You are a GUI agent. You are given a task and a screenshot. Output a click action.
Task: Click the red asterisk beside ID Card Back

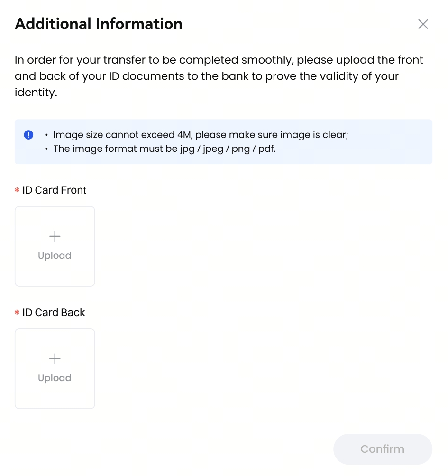tap(17, 312)
